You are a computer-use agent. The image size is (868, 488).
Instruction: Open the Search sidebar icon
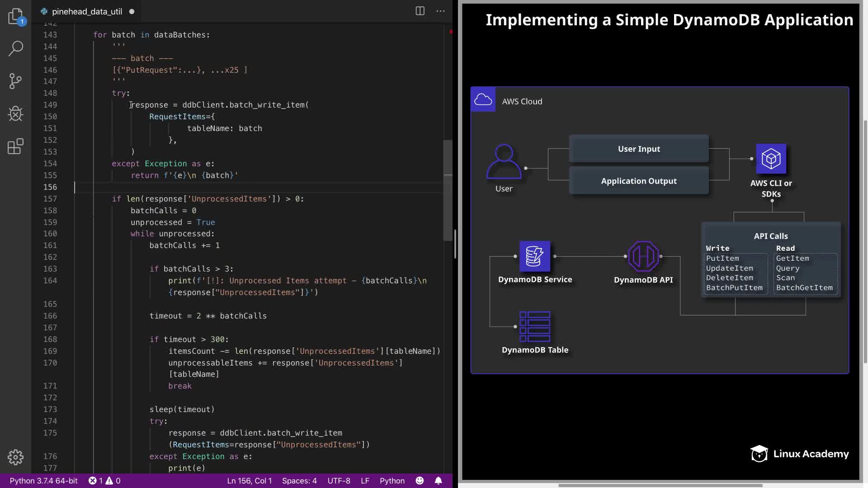point(15,48)
